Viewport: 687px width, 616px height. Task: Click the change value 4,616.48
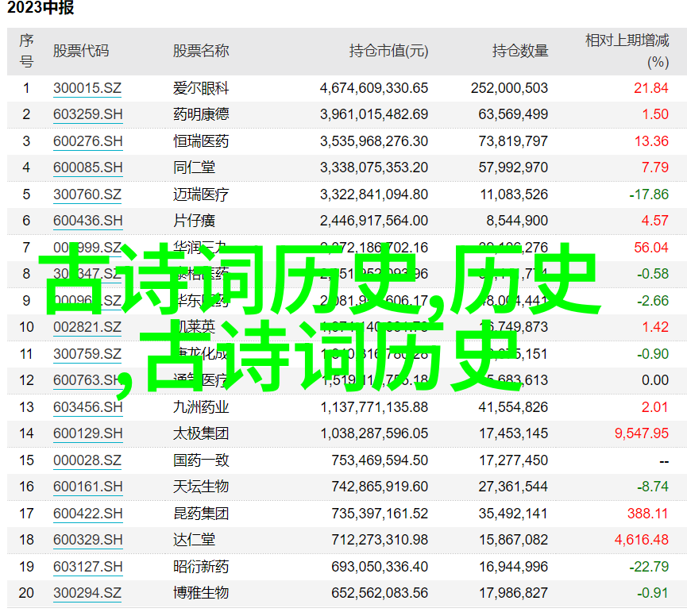[x=642, y=540]
